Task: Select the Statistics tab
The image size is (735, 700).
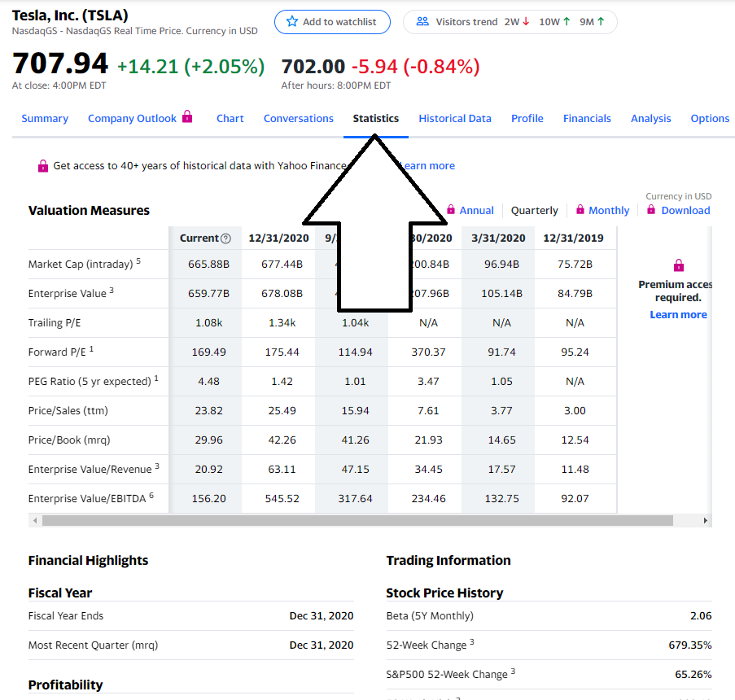Action: tap(376, 119)
